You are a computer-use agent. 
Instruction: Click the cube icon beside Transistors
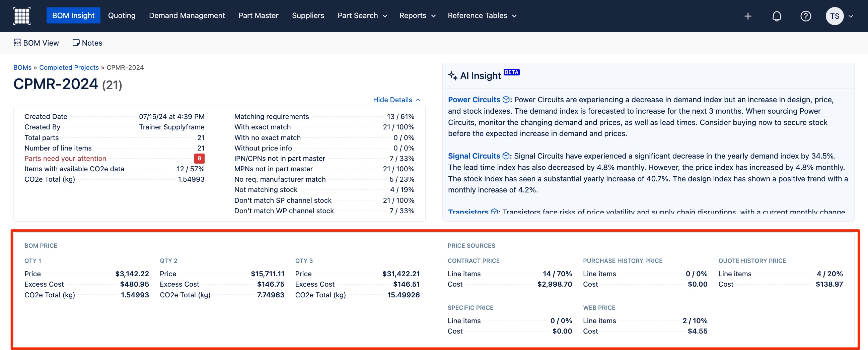(494, 212)
